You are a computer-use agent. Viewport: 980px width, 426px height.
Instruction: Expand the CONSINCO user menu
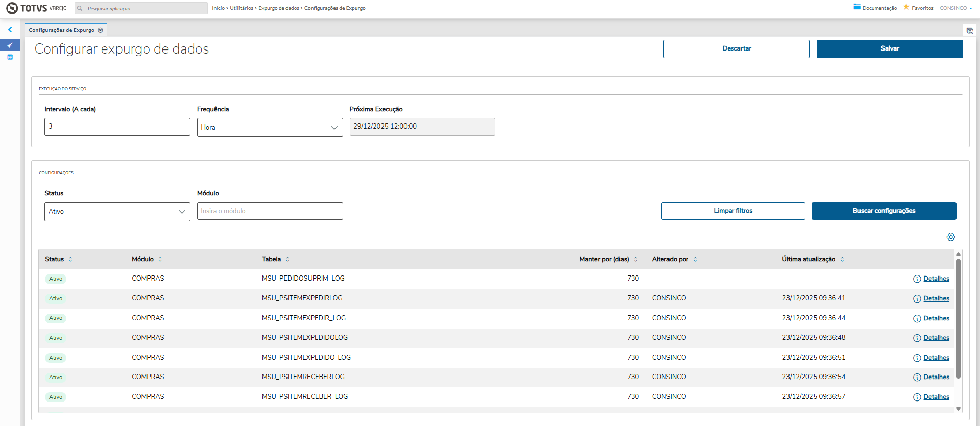point(955,8)
